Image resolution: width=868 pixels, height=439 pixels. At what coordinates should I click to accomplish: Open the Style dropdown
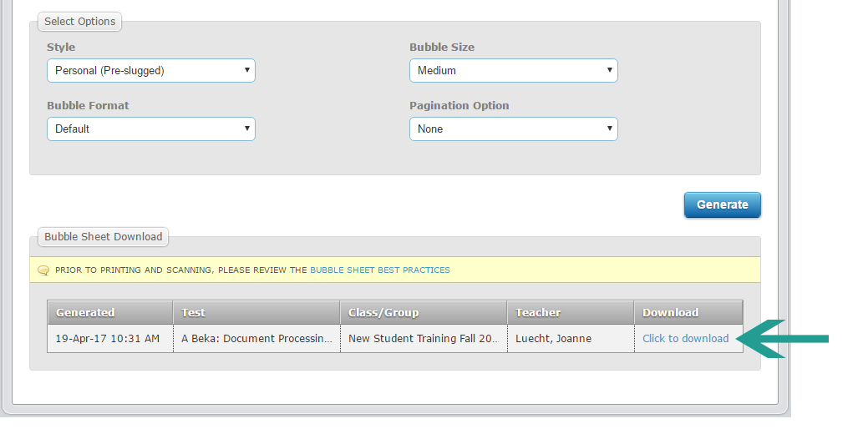[x=150, y=71]
